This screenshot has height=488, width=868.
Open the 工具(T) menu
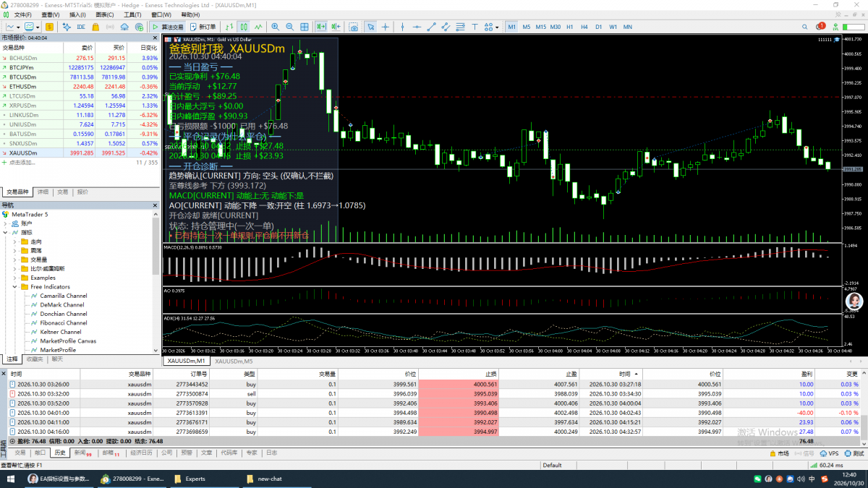point(132,14)
